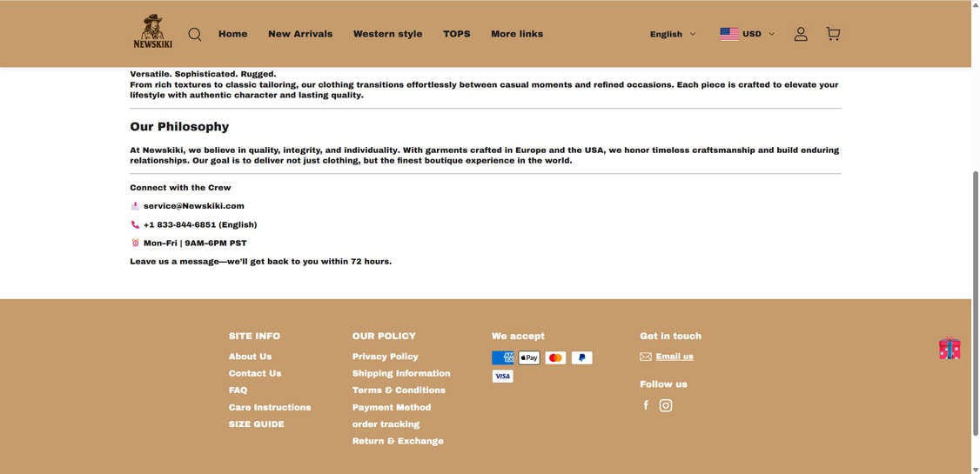
Task: Click the OUR POLICY footer heading
Action: [x=384, y=336]
